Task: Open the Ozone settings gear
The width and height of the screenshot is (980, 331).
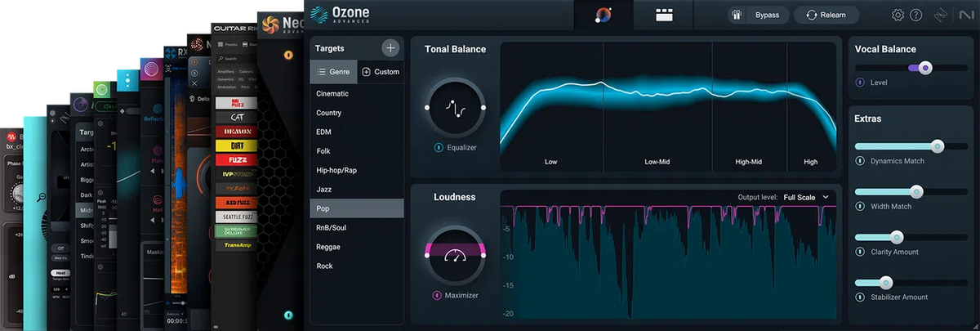Action: point(898,15)
